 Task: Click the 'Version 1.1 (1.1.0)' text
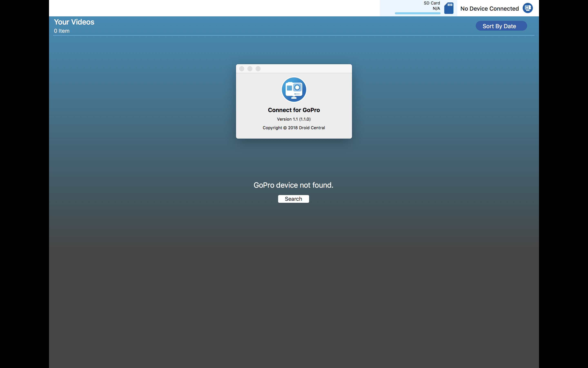pyautogui.click(x=294, y=119)
